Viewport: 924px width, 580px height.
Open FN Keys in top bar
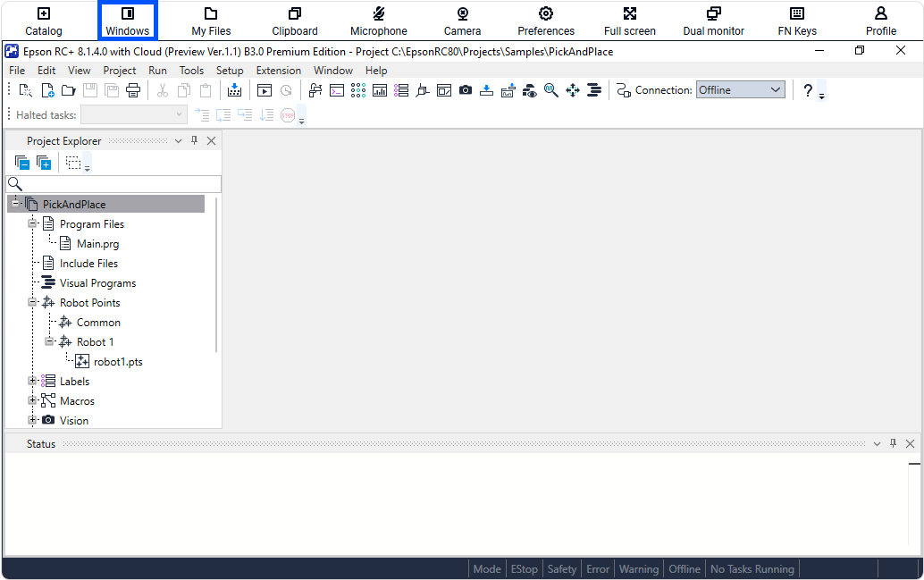tap(797, 21)
